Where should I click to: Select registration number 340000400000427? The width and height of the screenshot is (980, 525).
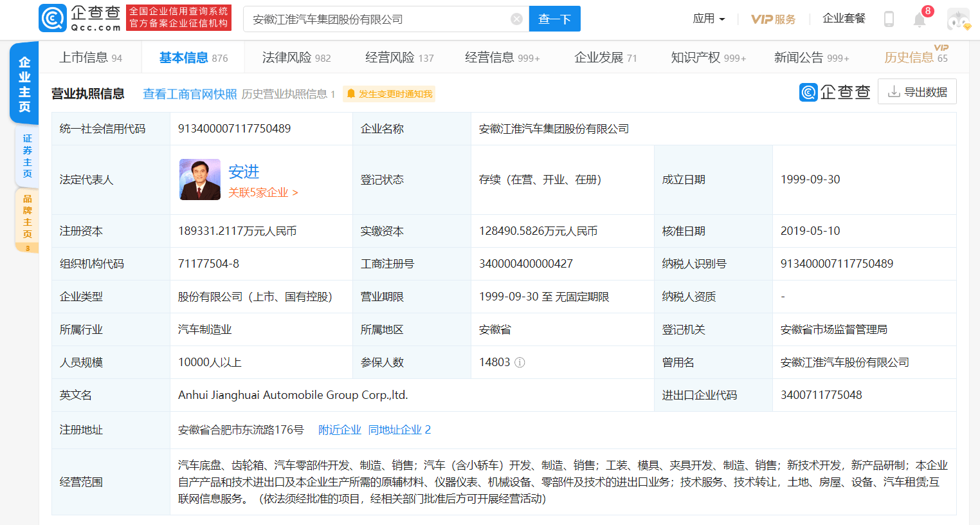tap(525, 264)
